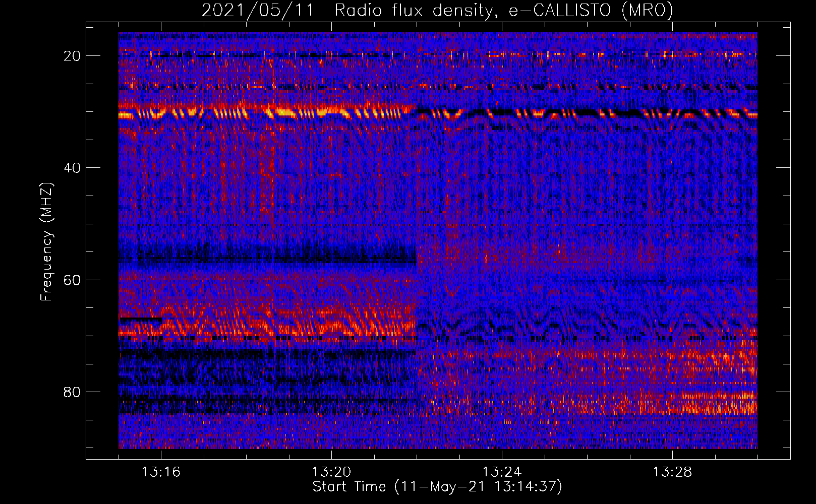The width and height of the screenshot is (816, 504).
Task: Click the 20 MHz frequency tick label
Action: coord(72,56)
